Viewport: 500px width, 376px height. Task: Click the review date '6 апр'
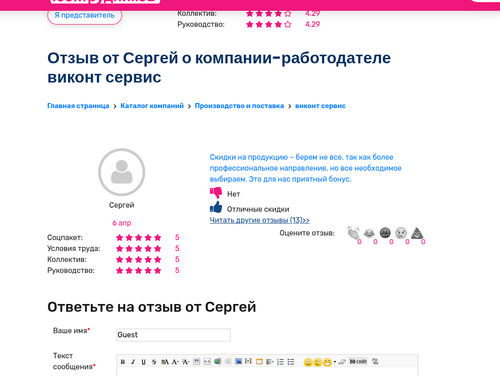coord(122,223)
